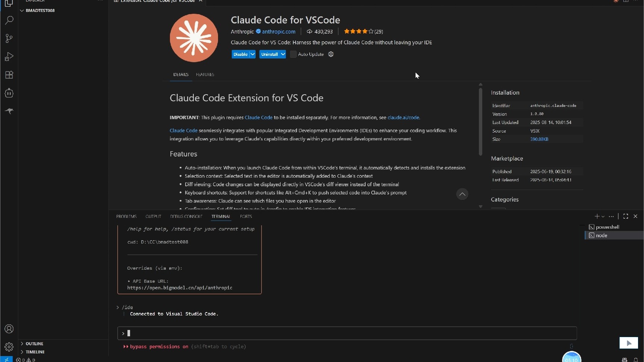Screen dimensions: 644x362
Task: Expand the TIMELINE section
Action: pos(35,352)
